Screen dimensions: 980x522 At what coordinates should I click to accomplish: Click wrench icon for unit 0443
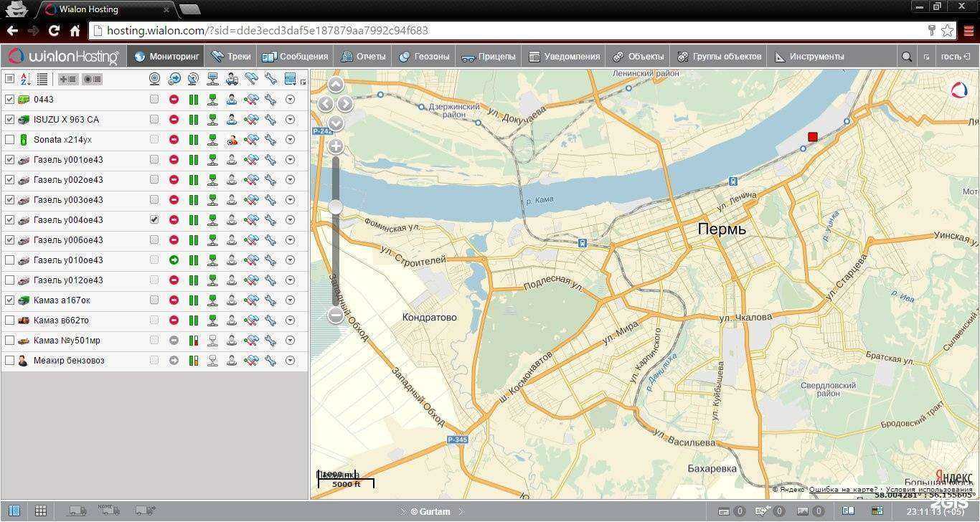tap(270, 100)
